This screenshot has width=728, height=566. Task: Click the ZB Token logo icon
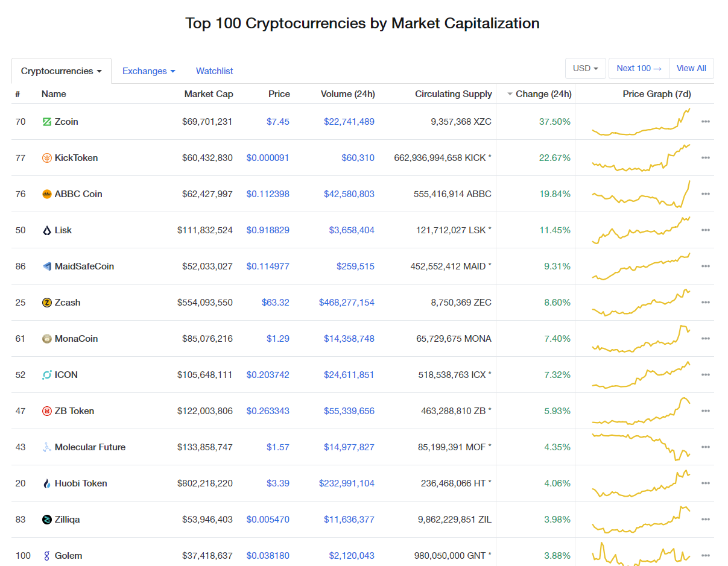point(47,411)
